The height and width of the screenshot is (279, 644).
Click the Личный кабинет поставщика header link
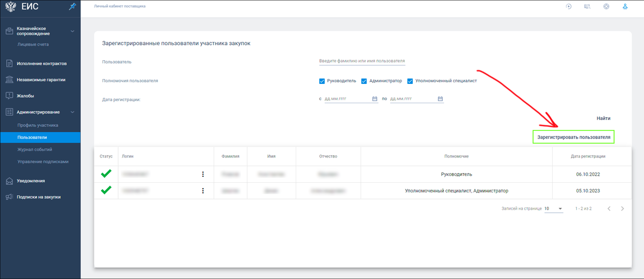(x=120, y=6)
